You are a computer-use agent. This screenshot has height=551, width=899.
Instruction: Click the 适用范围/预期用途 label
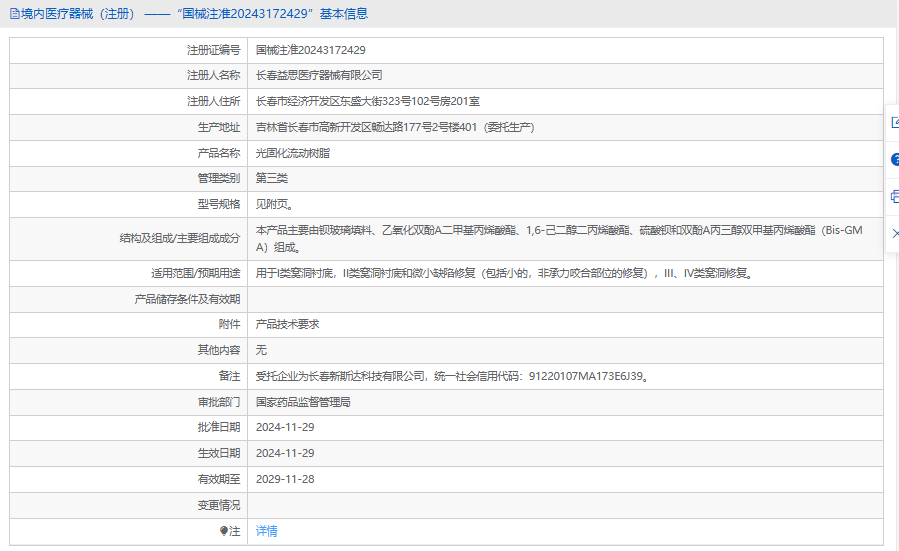[x=196, y=273]
